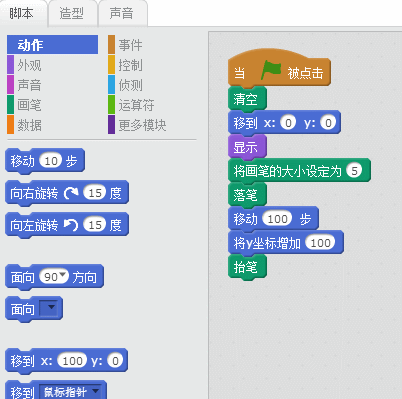Click the 将y坐标增加 100 block
This screenshot has height=399, width=402.
click(286, 243)
